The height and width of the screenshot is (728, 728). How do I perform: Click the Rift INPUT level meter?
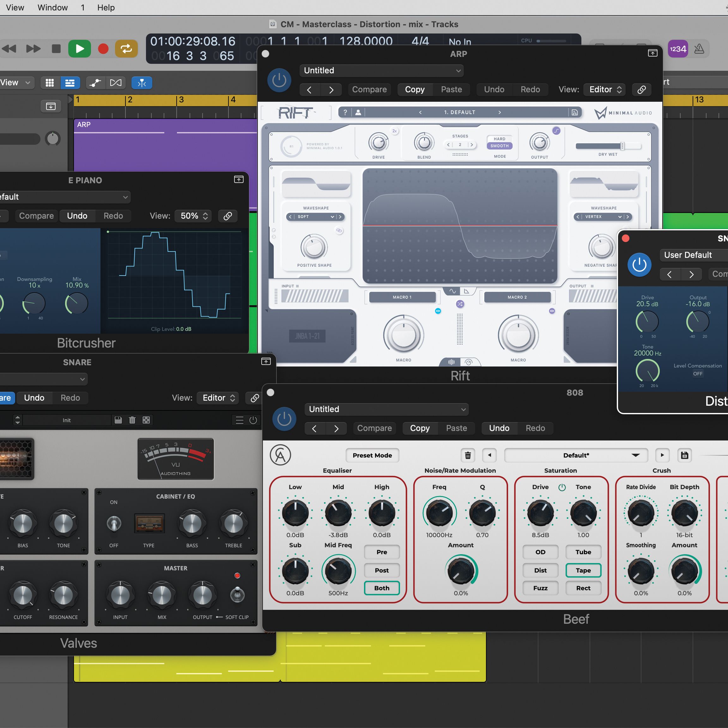coord(315,296)
